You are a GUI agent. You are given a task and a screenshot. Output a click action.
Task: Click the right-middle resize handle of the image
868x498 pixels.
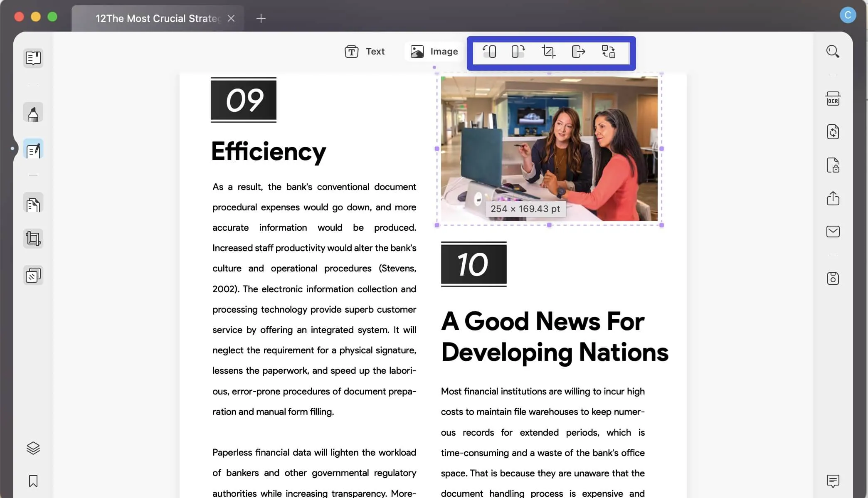(x=661, y=148)
